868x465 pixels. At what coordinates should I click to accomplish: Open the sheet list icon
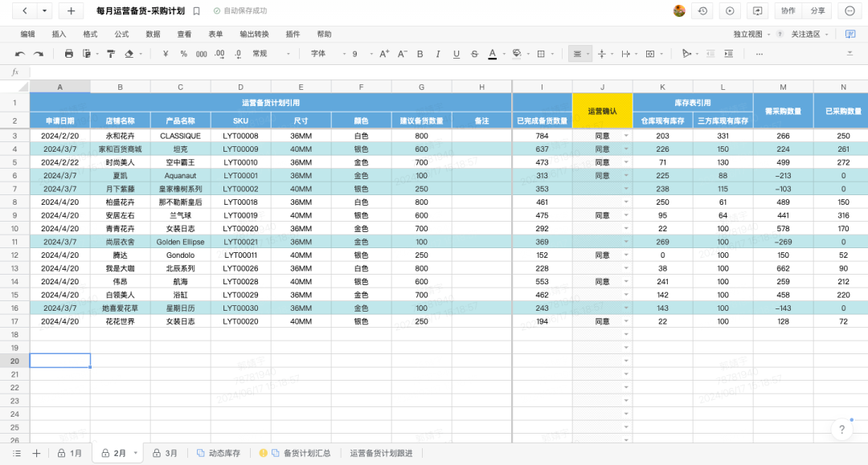[17, 454]
